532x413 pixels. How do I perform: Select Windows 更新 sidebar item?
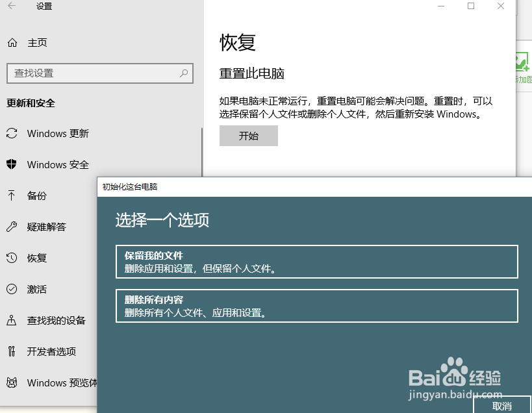(58, 133)
